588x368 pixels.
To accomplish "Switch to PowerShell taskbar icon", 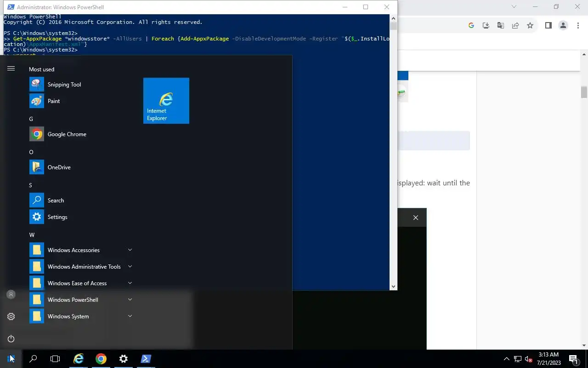I will 146,359.
